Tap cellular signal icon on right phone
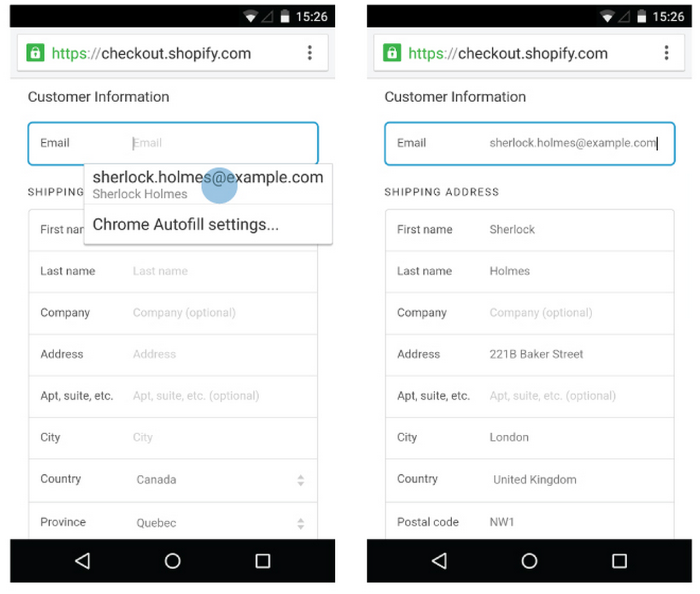Viewport: 700px width, 594px height. [x=624, y=17]
